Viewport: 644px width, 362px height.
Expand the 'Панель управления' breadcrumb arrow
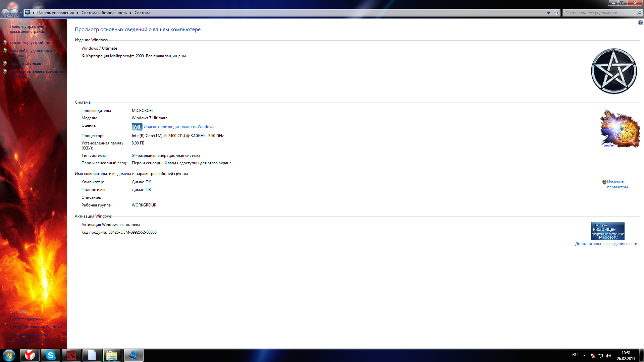click(x=77, y=13)
